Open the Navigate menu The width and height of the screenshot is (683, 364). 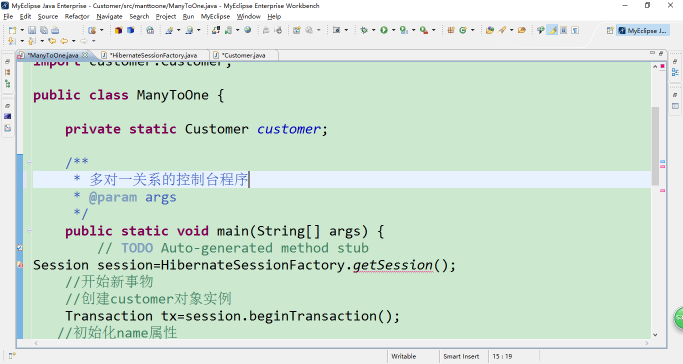109,17
